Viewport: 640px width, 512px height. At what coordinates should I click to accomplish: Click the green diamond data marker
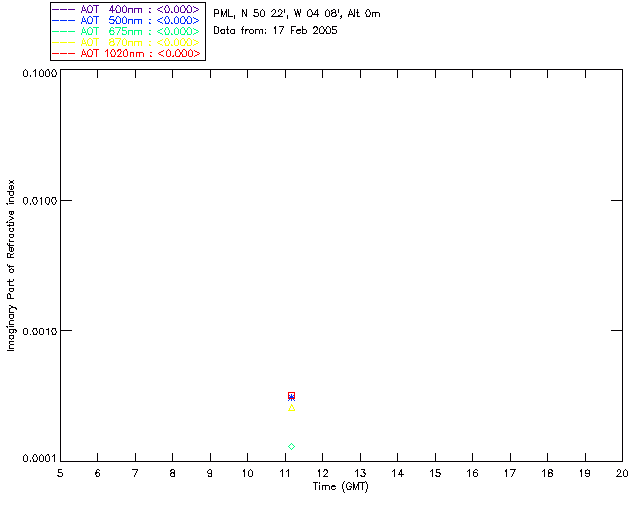point(291,446)
